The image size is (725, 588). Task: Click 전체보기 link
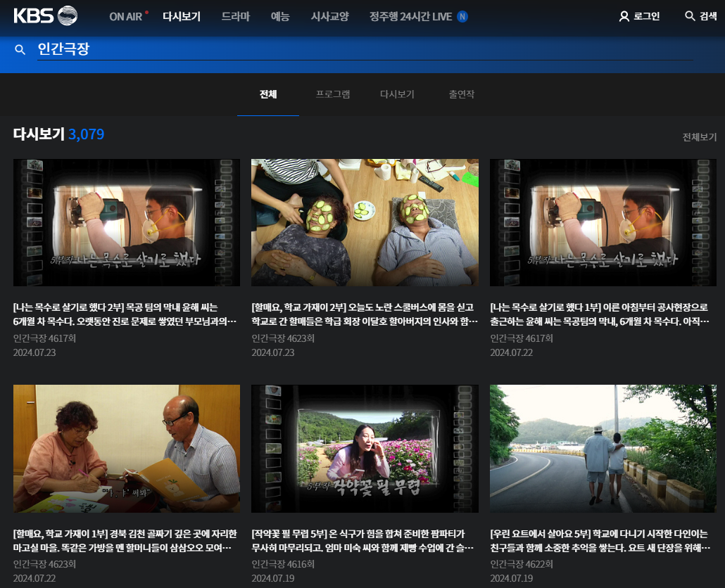coord(700,137)
